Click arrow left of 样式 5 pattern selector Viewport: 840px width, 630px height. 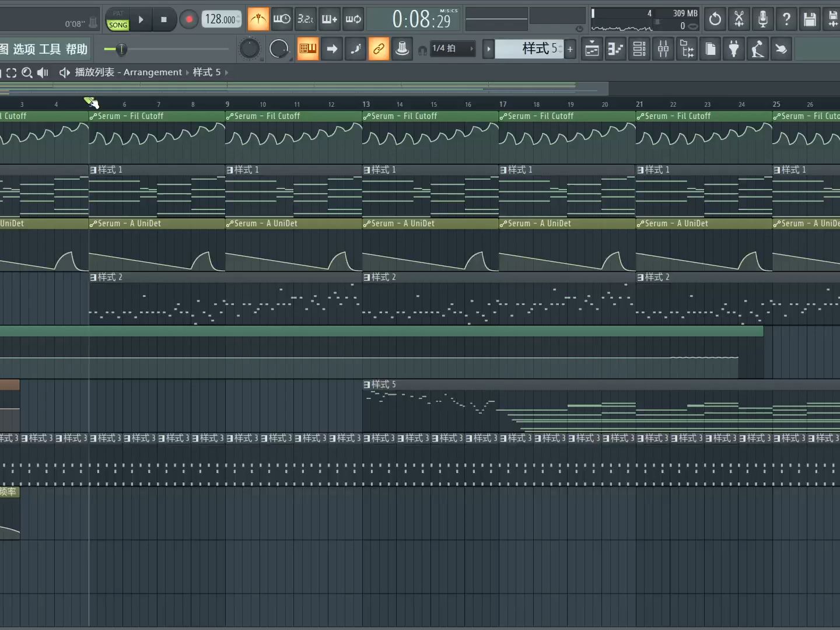(x=489, y=49)
